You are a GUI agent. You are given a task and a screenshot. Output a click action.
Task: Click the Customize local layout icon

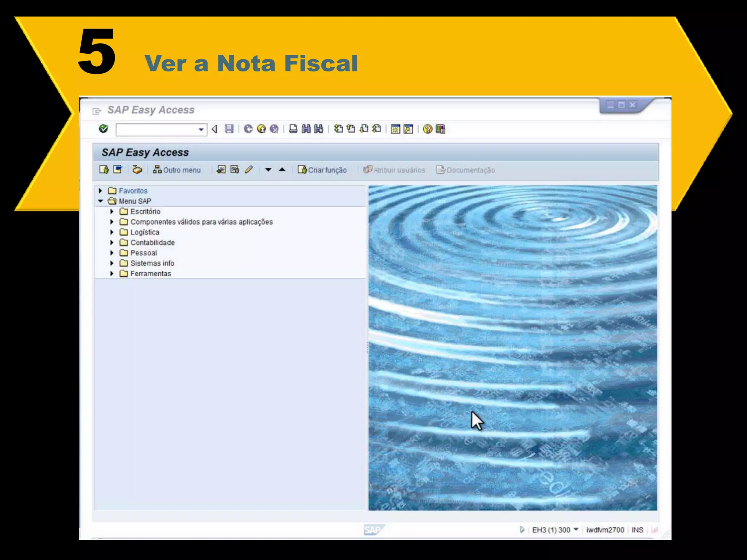pos(441,129)
